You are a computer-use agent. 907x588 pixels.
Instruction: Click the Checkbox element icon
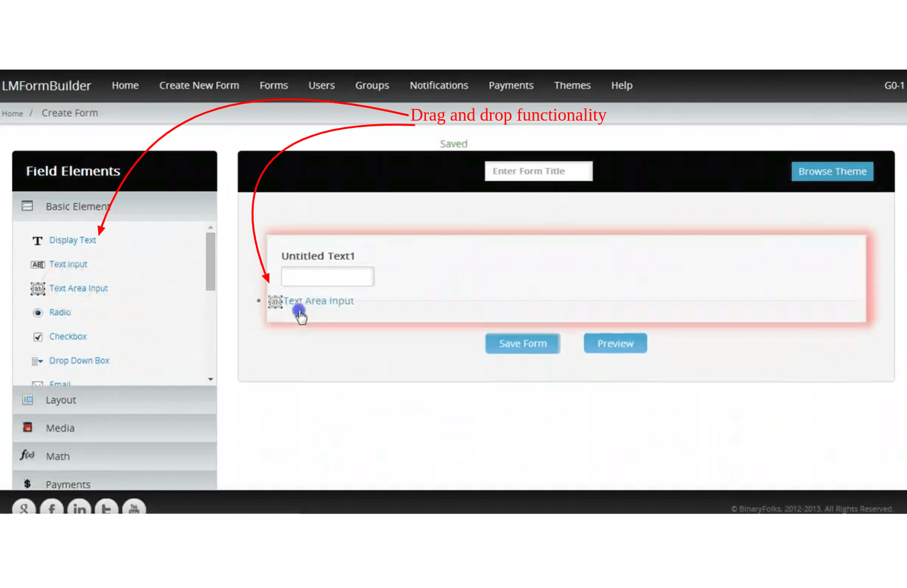coord(38,337)
